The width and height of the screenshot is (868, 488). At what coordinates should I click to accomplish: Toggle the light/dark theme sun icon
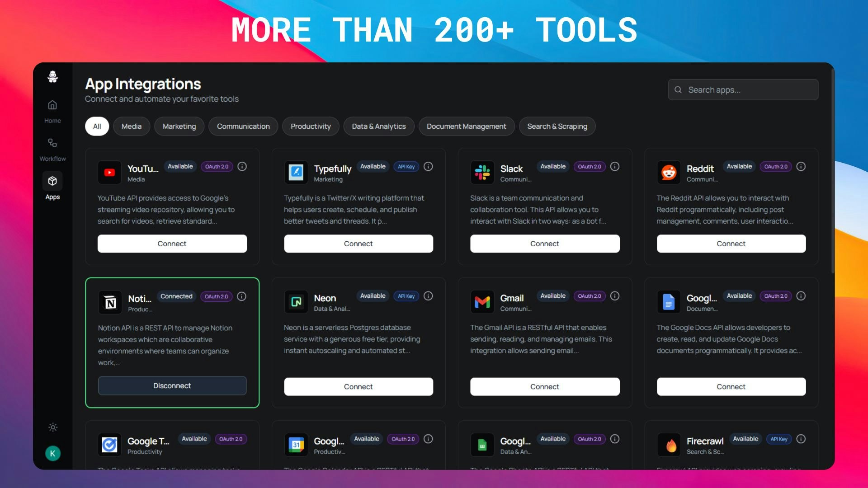(53, 427)
